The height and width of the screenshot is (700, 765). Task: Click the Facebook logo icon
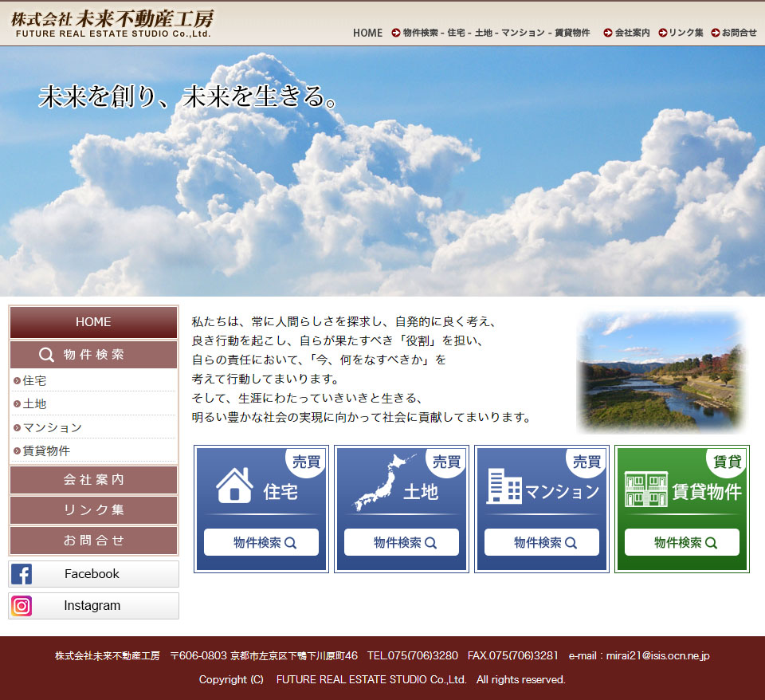tap(22, 574)
